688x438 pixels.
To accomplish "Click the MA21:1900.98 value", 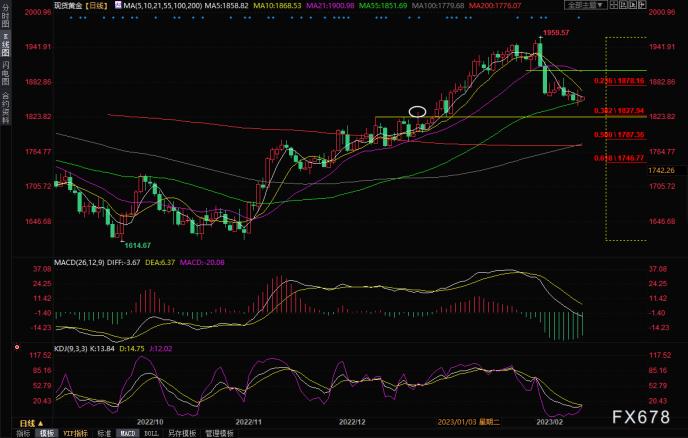I will coord(330,6).
